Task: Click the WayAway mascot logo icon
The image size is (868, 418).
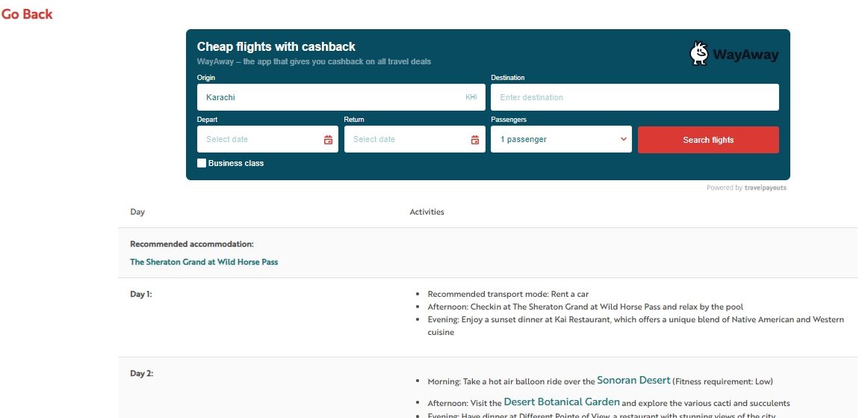Action: click(x=699, y=54)
